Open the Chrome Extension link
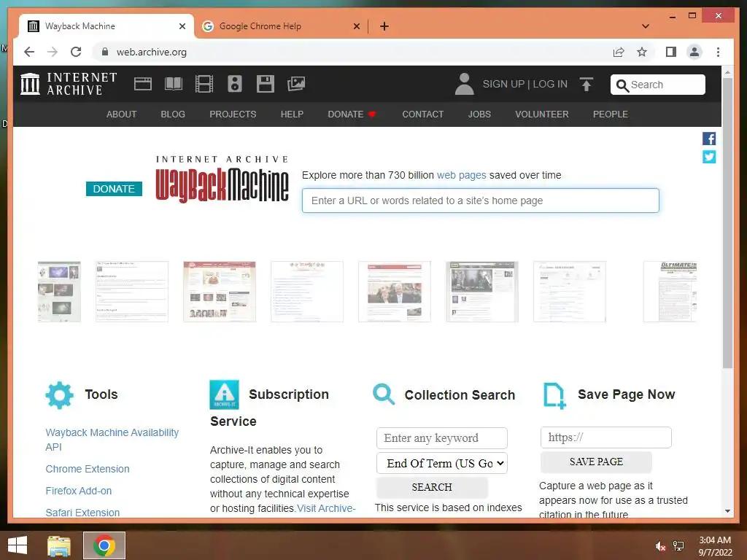747x560 pixels. (x=88, y=469)
